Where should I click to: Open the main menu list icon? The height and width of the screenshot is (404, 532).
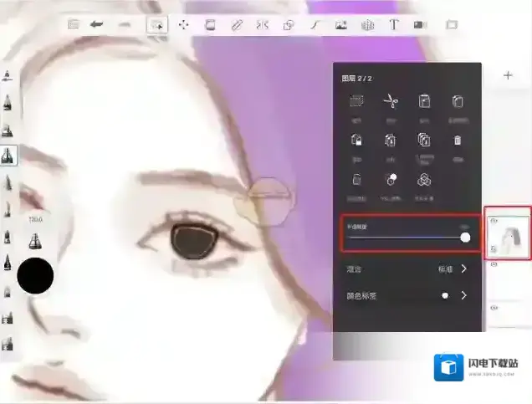74,25
